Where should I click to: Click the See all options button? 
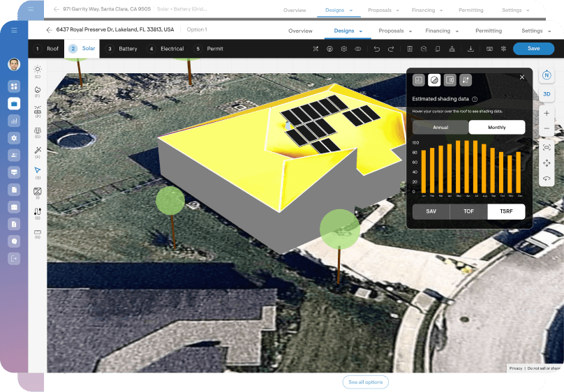pyautogui.click(x=366, y=382)
